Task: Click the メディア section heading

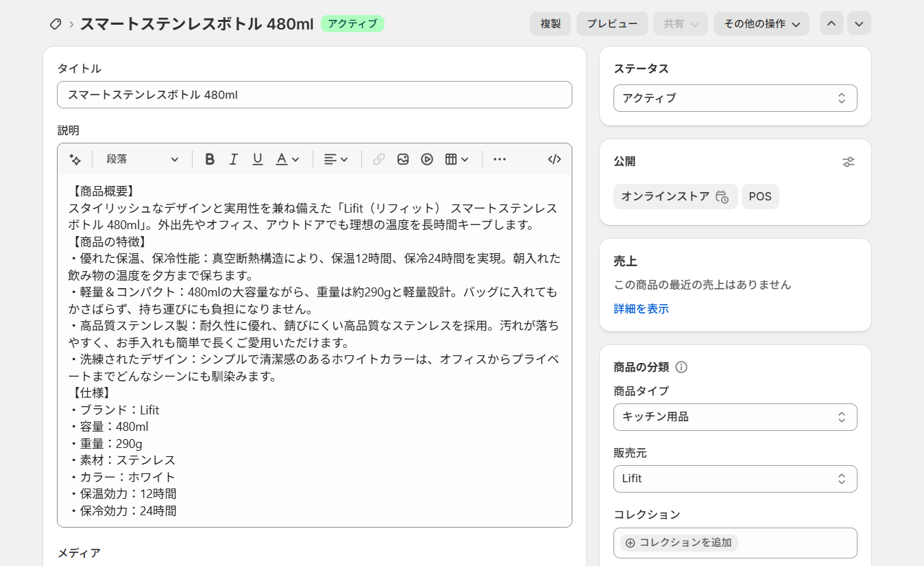Action: (79, 552)
